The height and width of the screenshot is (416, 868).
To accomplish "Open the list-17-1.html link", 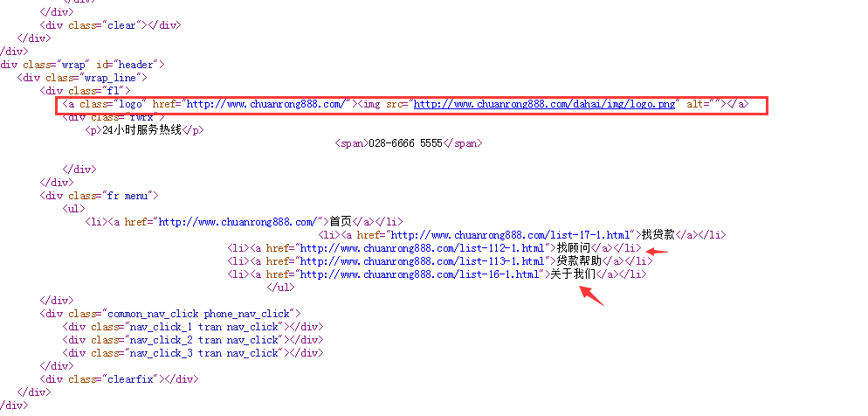I will [x=510, y=235].
